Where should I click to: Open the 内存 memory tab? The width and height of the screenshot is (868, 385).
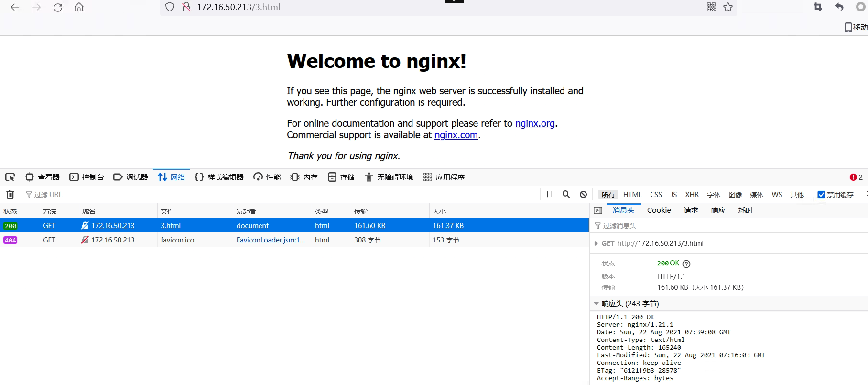(304, 177)
